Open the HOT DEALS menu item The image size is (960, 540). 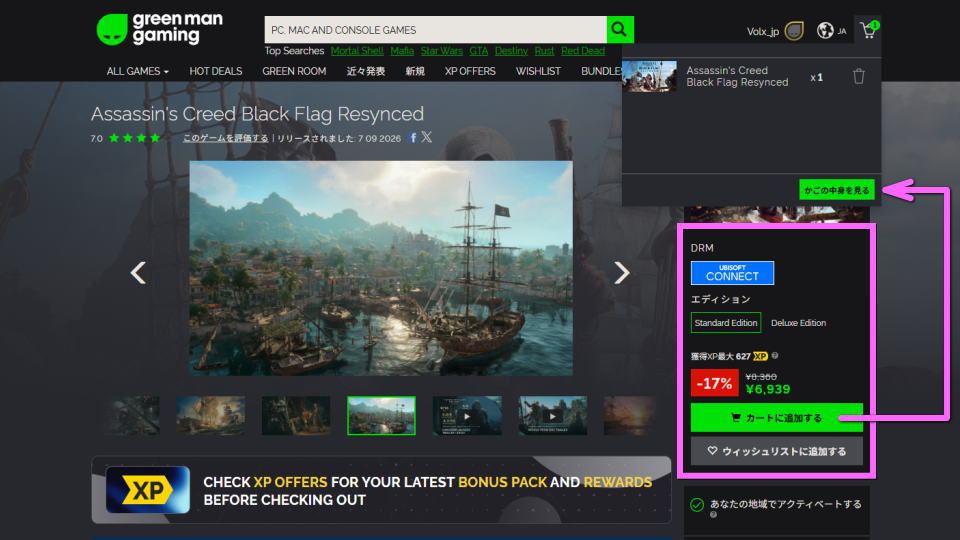[216, 71]
